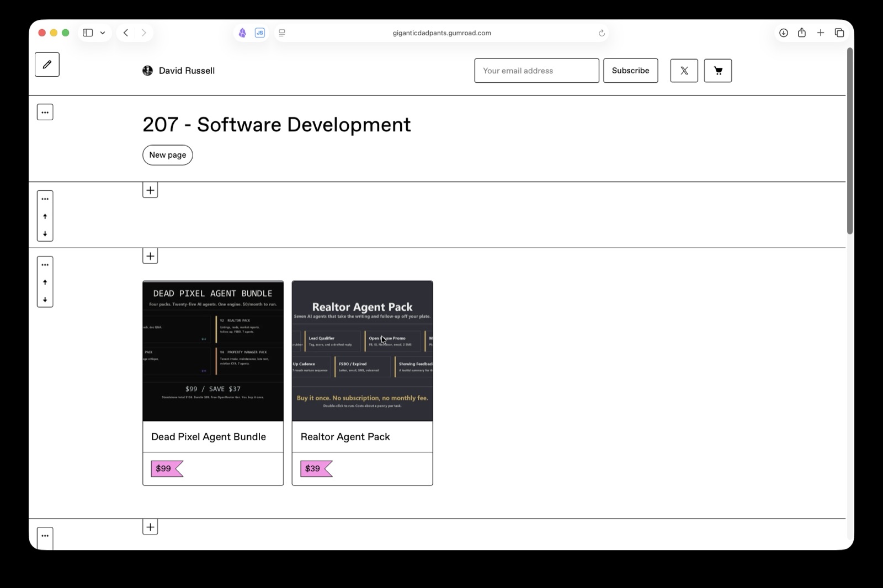Focus the Your email address field
Image resolution: width=883 pixels, height=588 pixels.
point(536,71)
